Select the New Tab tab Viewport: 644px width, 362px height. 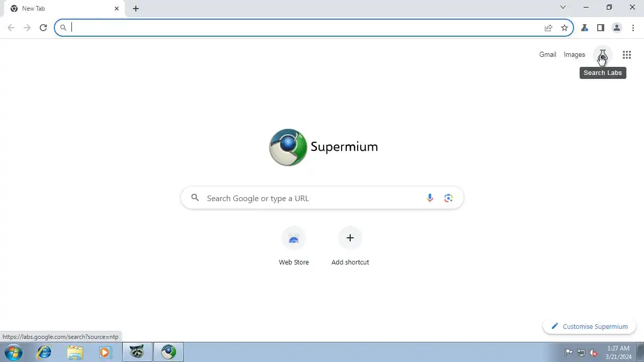coord(63,9)
